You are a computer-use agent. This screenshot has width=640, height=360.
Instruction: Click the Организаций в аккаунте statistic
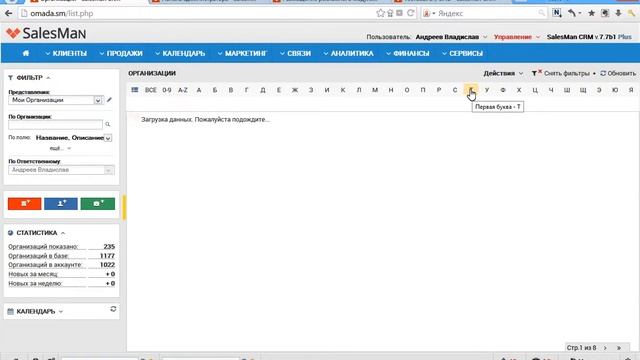(61, 265)
